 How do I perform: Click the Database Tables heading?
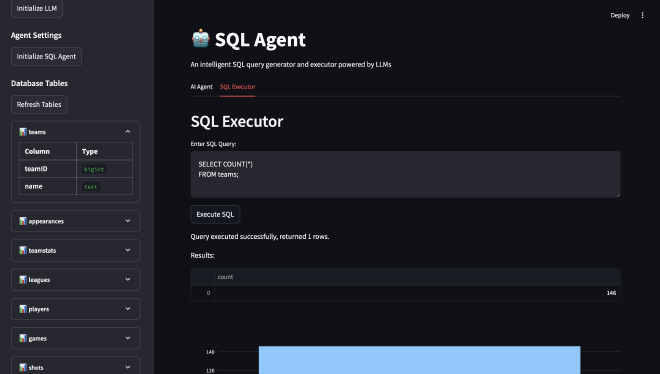pos(40,83)
